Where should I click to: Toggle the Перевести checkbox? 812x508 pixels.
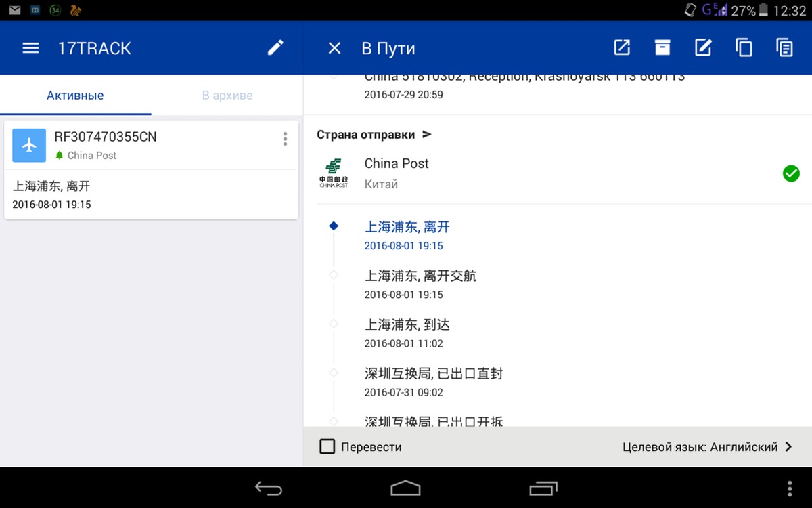(328, 447)
